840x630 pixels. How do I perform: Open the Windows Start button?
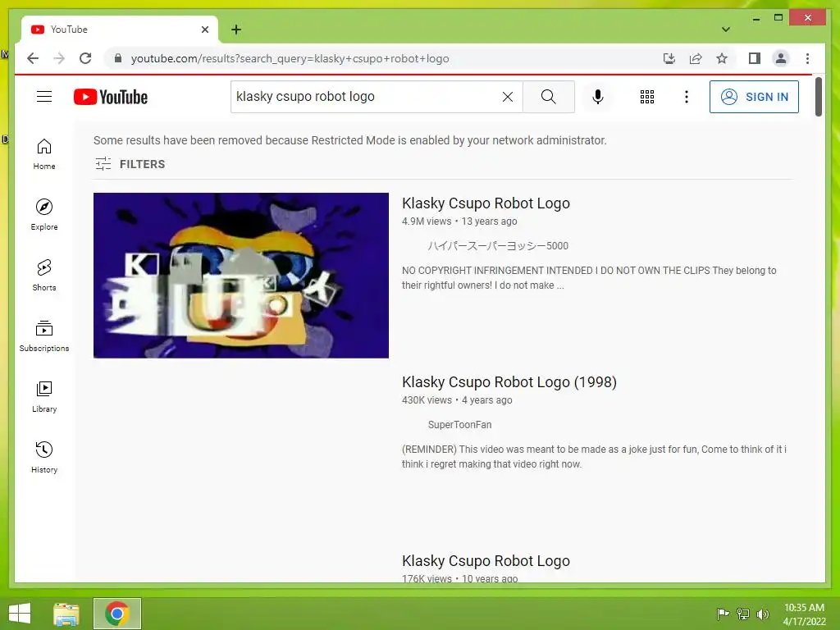click(x=20, y=614)
